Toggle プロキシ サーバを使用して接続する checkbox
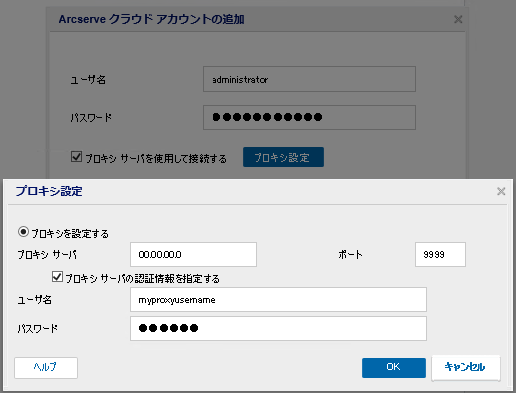Viewport: 516px width, 393px height. tap(76, 156)
